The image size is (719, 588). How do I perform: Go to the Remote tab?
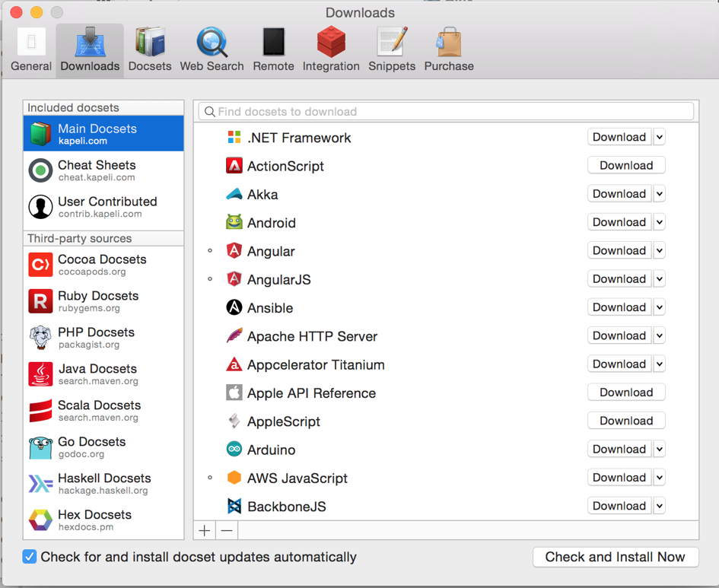(x=273, y=49)
